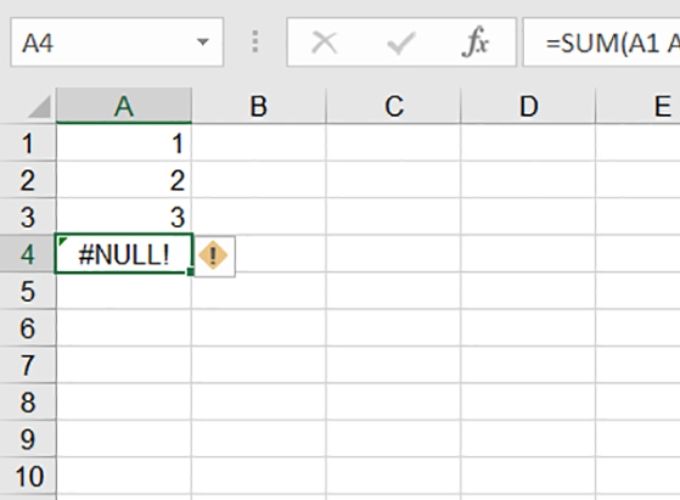Viewport: 680px width, 500px height.
Task: Click the Name Box showing A4
Action: [x=117, y=42]
